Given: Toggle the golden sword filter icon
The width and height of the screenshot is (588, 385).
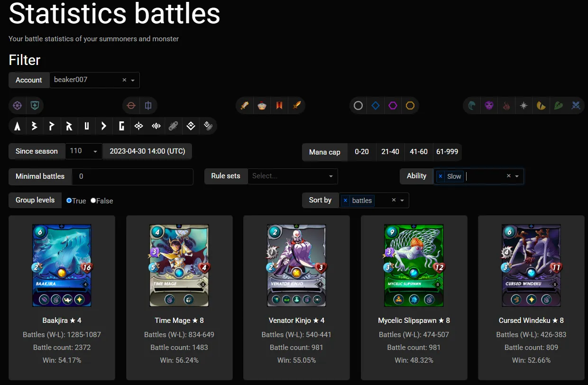Looking at the screenshot, I should [245, 106].
